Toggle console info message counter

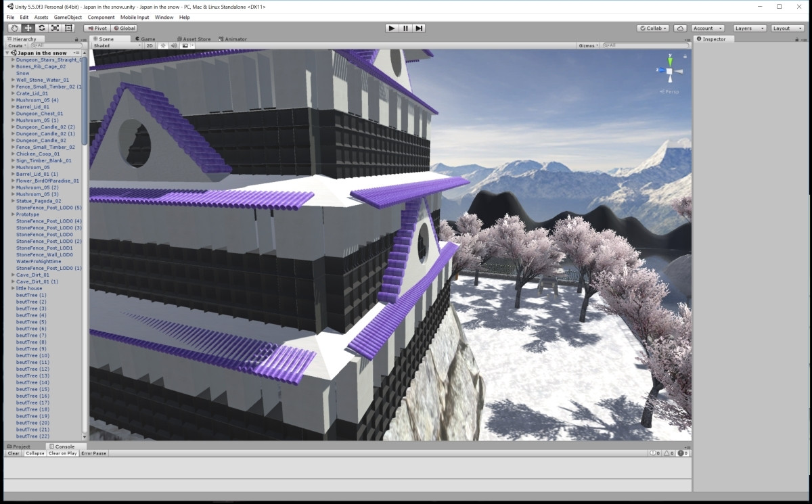point(655,453)
